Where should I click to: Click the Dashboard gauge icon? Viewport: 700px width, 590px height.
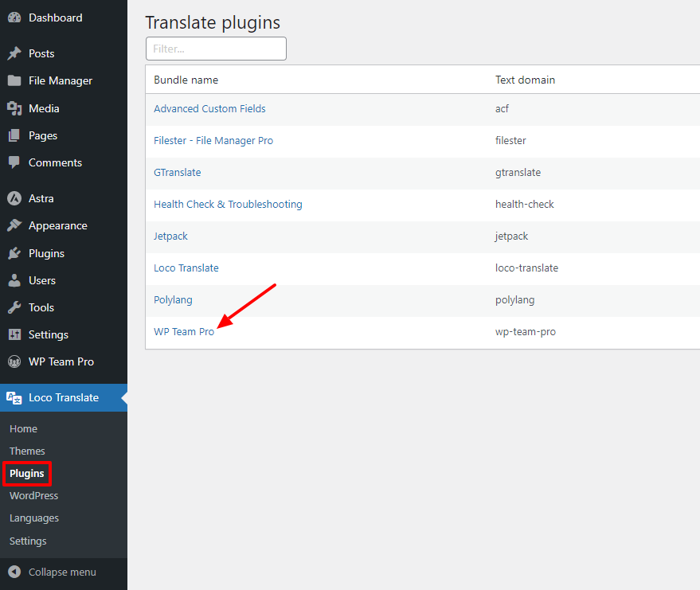[14, 18]
